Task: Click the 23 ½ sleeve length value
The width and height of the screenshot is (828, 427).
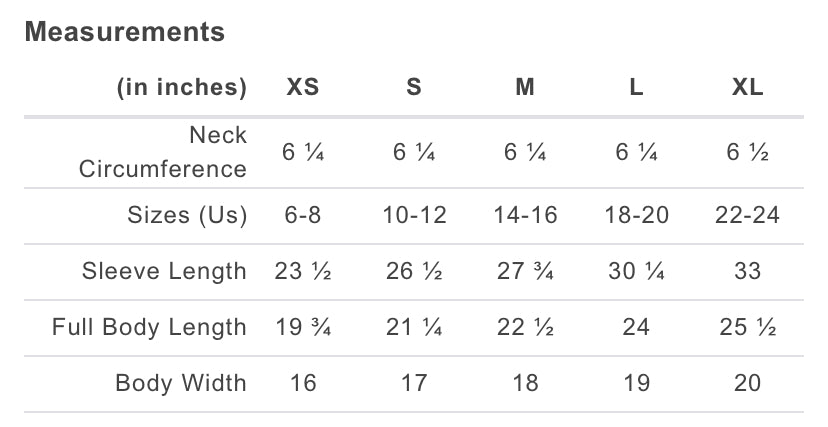Action: [302, 271]
